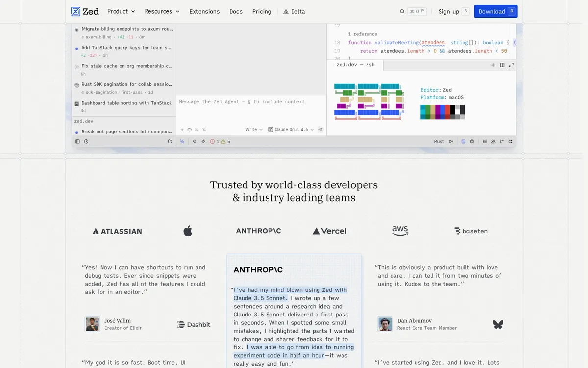Toggle the terminal panel icon in the status bar
Image resolution: width=588 pixels, height=368 pixels.
click(x=464, y=141)
